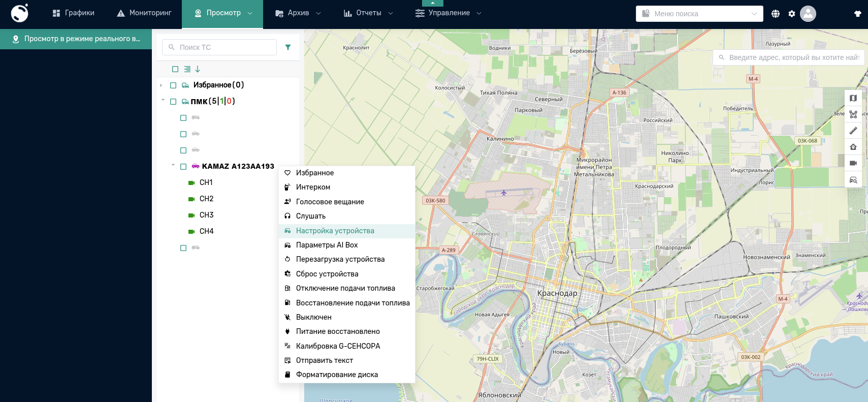868x402 pixels.
Task: Tick the ПМК group checkbox
Action: 173,102
